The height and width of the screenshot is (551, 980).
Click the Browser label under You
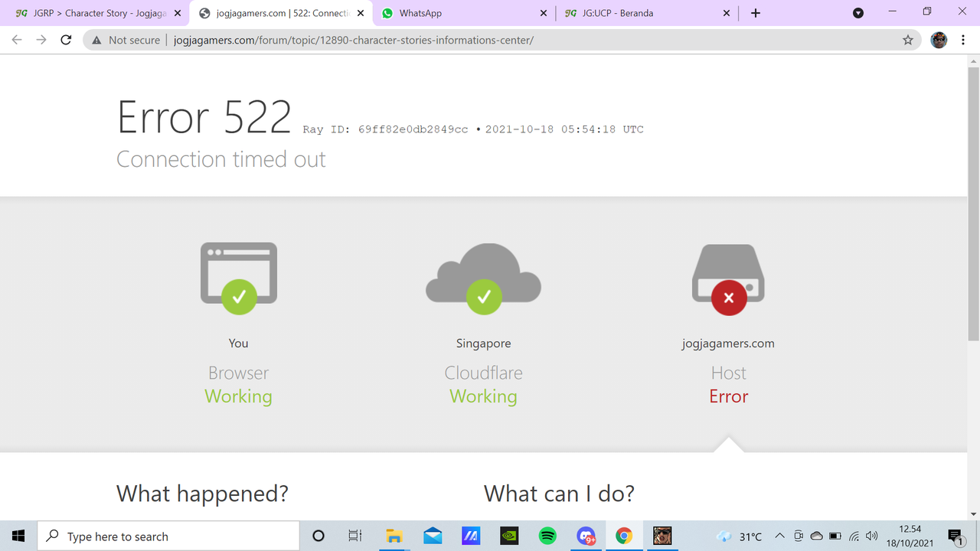238,373
